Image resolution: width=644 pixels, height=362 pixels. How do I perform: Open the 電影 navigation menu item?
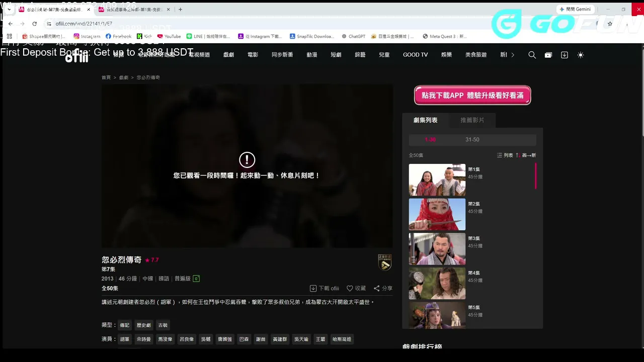tap(253, 55)
